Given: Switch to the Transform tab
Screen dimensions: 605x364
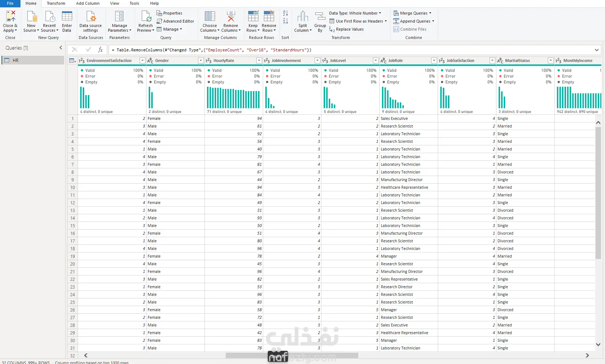Looking at the screenshot, I should tap(56, 3).
